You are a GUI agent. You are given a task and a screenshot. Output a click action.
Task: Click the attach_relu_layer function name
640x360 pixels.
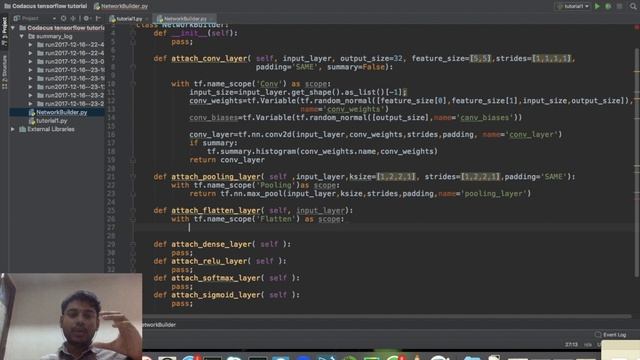[x=209, y=261]
